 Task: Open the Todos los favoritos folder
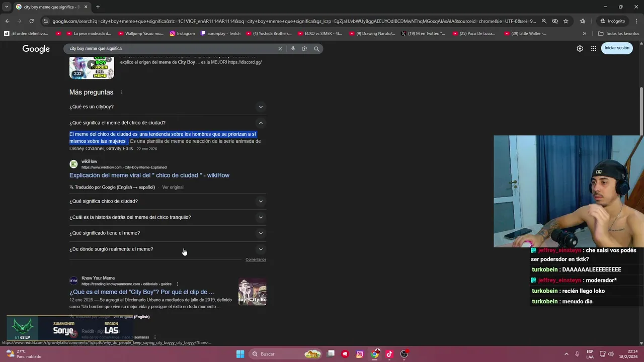pos(618,34)
